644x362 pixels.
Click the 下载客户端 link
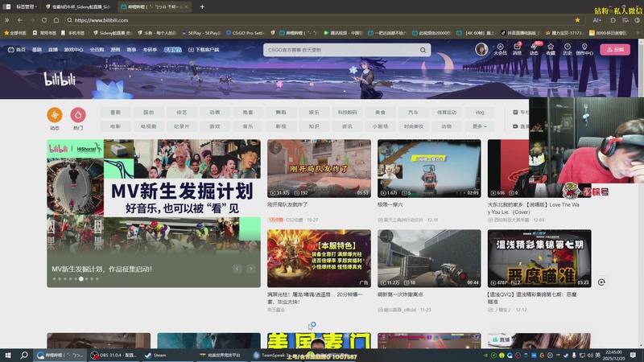coord(204,50)
